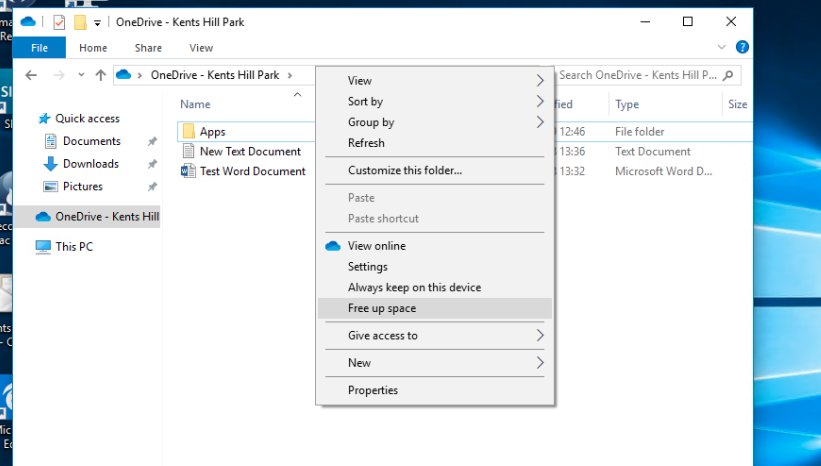Select the New Text Document file icon

point(188,151)
